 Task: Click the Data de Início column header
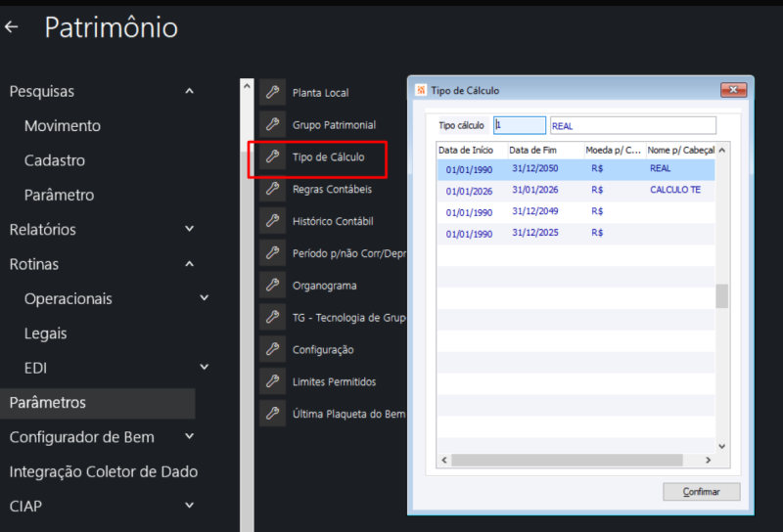click(x=472, y=151)
